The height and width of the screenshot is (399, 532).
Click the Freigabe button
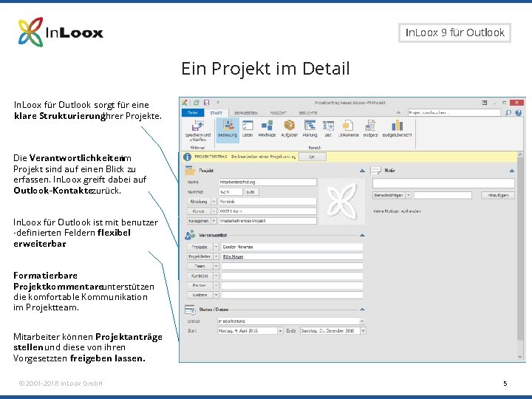click(199, 247)
